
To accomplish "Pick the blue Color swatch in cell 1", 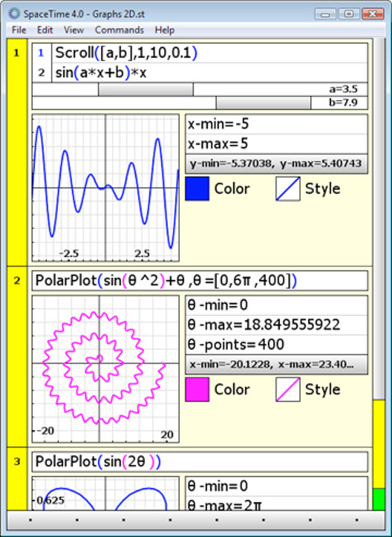I will click(x=197, y=189).
